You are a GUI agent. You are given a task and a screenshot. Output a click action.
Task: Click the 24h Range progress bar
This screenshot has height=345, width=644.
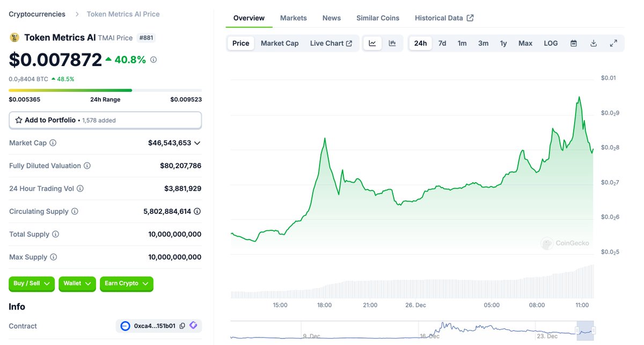click(105, 90)
